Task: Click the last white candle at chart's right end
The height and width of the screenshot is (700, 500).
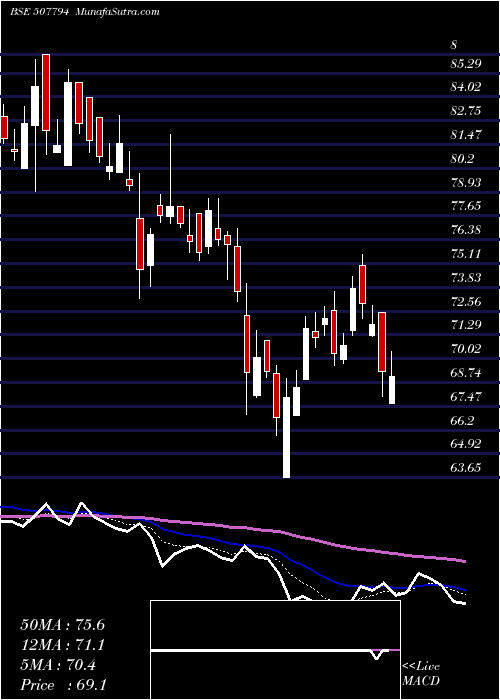Action: point(392,388)
